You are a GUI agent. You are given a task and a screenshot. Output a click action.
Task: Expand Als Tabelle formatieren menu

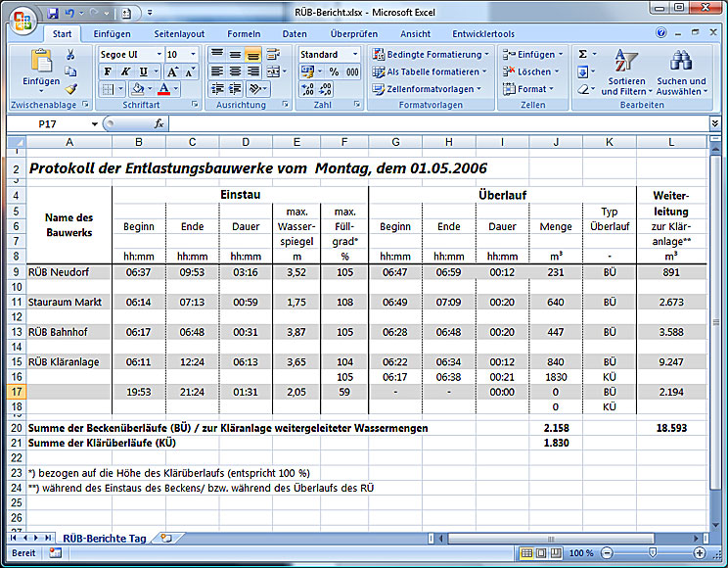point(430,71)
